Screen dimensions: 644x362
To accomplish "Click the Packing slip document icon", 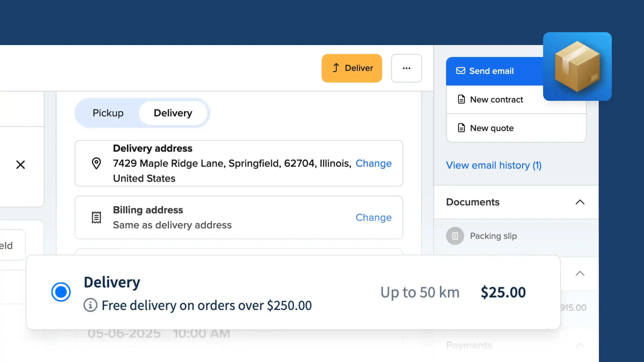I will tap(455, 236).
